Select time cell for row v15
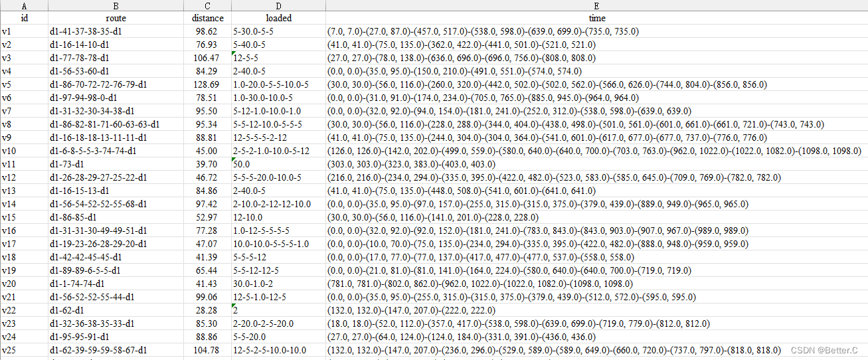 coord(596,217)
